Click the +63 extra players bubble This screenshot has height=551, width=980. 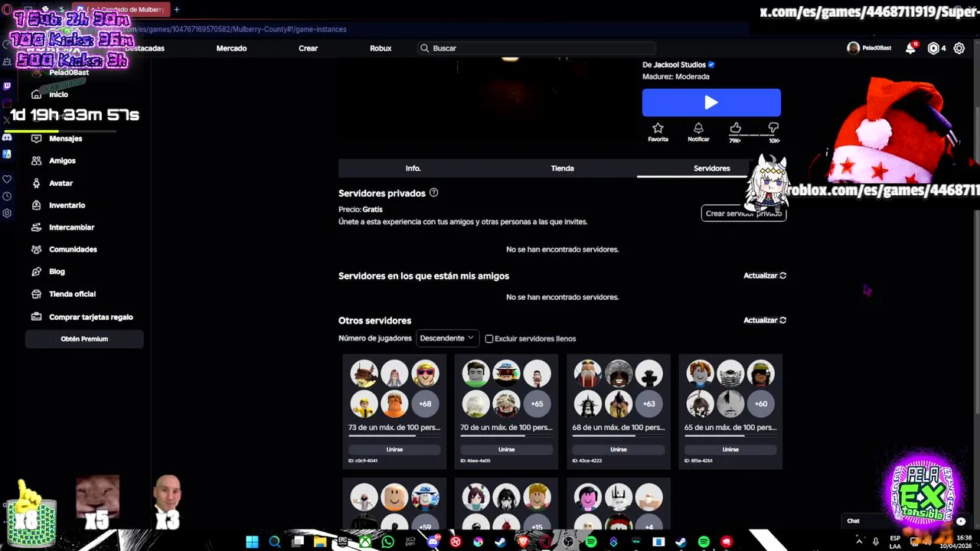[x=648, y=403]
